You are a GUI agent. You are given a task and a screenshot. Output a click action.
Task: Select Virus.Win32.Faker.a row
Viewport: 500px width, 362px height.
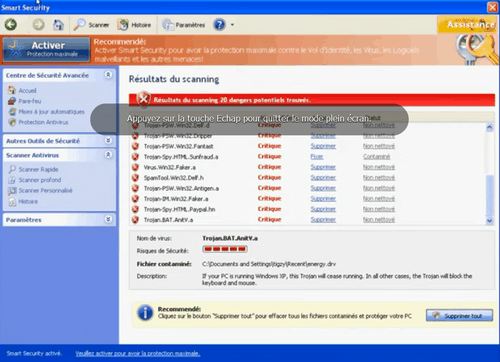pos(307,167)
